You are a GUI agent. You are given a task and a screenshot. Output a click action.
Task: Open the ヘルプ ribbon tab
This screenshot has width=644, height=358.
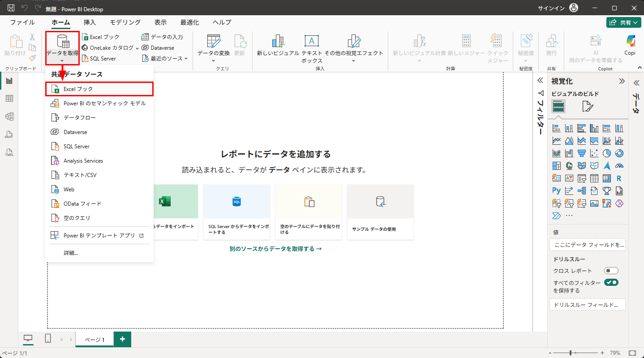(x=222, y=22)
